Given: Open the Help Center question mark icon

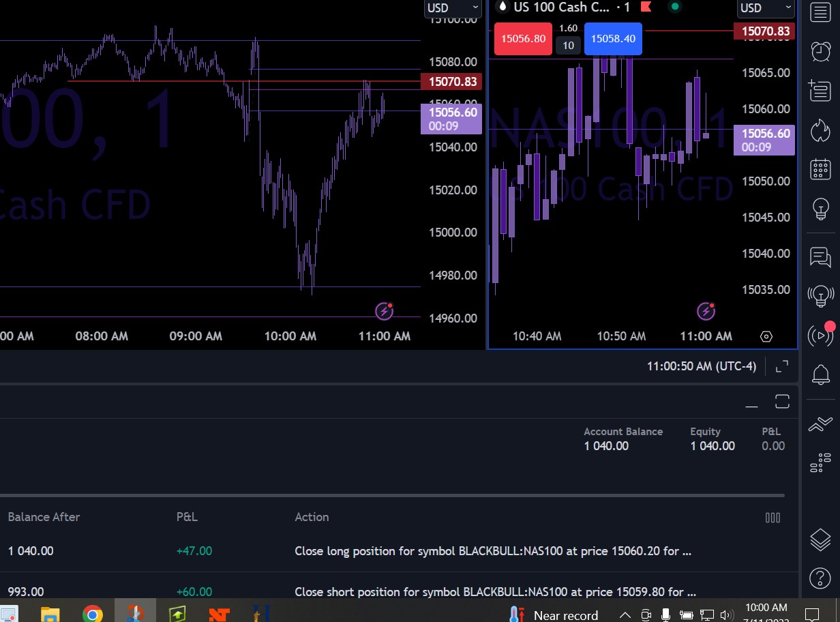Looking at the screenshot, I should coord(820,579).
